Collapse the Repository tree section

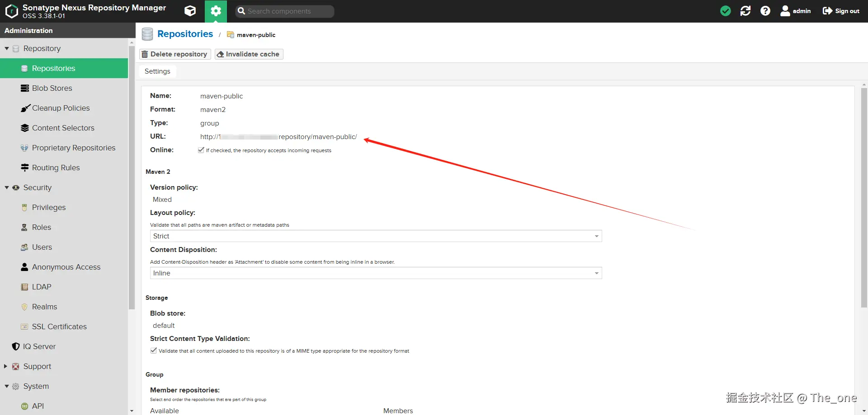point(7,48)
